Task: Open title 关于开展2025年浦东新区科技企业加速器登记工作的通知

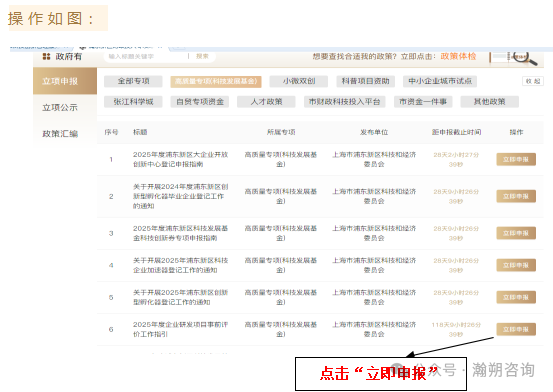Action: [x=180, y=265]
